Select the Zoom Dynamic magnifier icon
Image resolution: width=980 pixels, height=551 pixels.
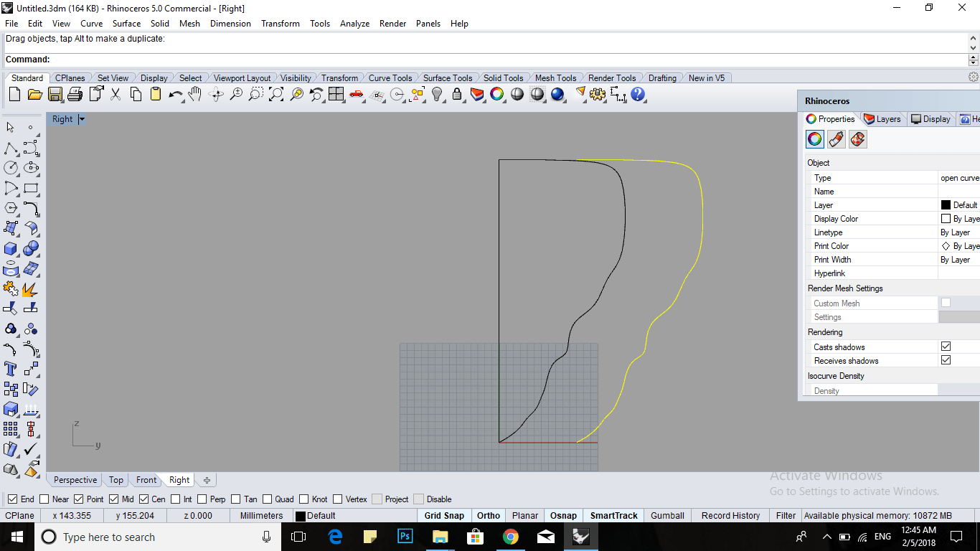pos(235,94)
